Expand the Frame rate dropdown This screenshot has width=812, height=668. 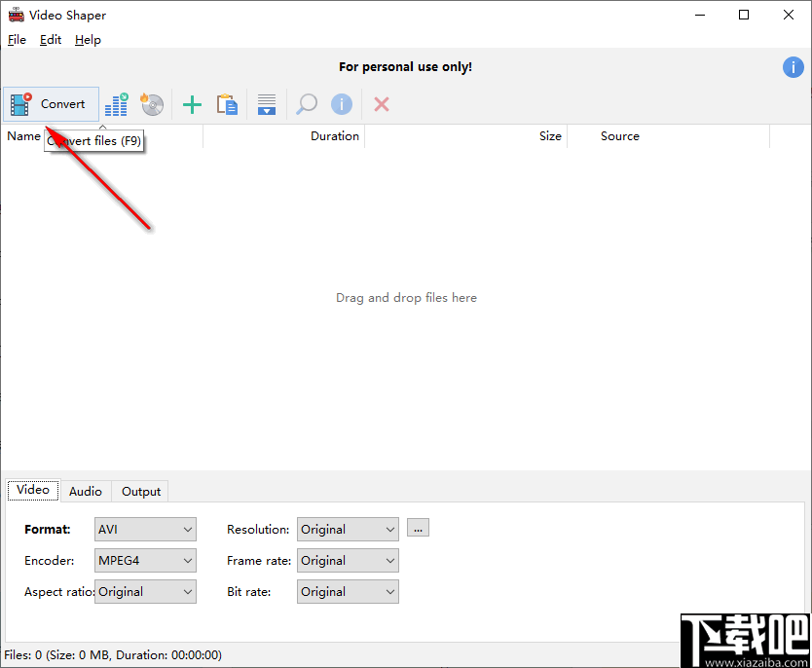348,561
